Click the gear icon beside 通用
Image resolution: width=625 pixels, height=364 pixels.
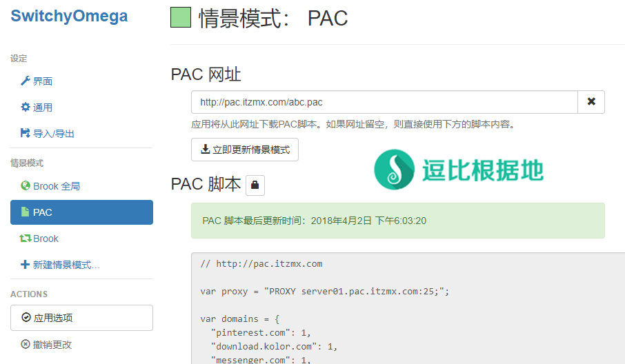click(x=26, y=108)
